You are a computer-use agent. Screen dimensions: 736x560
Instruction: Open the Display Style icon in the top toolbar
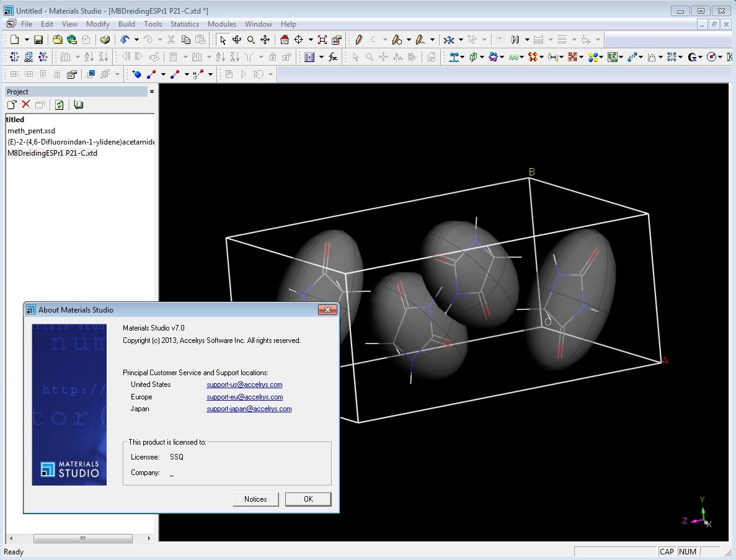pos(337,40)
